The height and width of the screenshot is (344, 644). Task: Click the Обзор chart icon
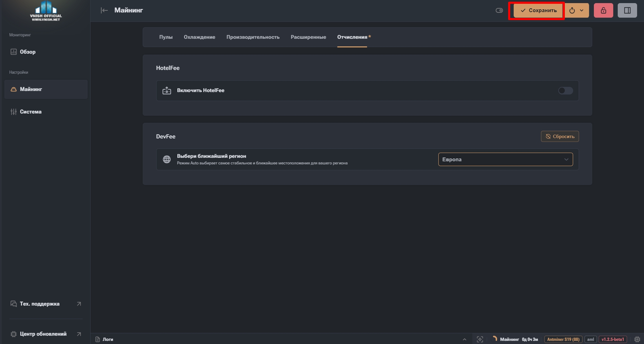tap(13, 52)
